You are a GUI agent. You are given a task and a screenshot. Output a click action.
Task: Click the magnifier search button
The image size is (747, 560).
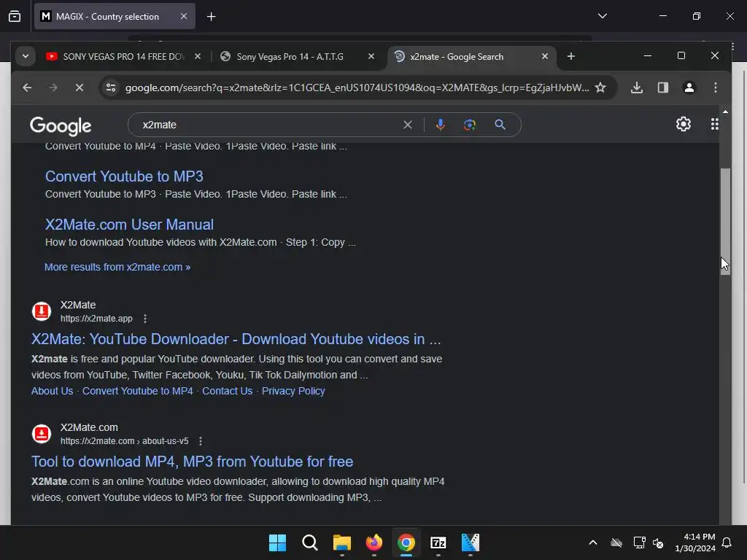pyautogui.click(x=500, y=125)
